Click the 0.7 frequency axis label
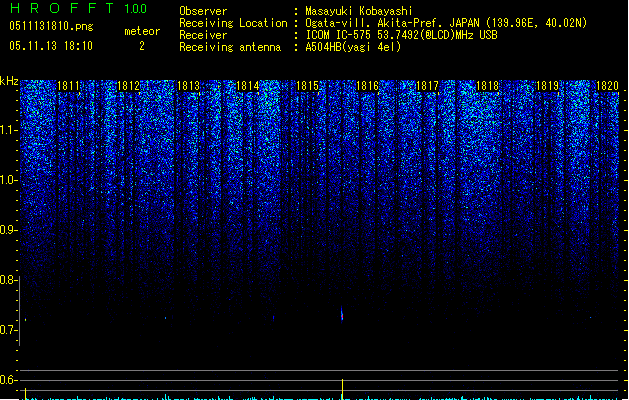This screenshot has height=400, width=629. 8,330
